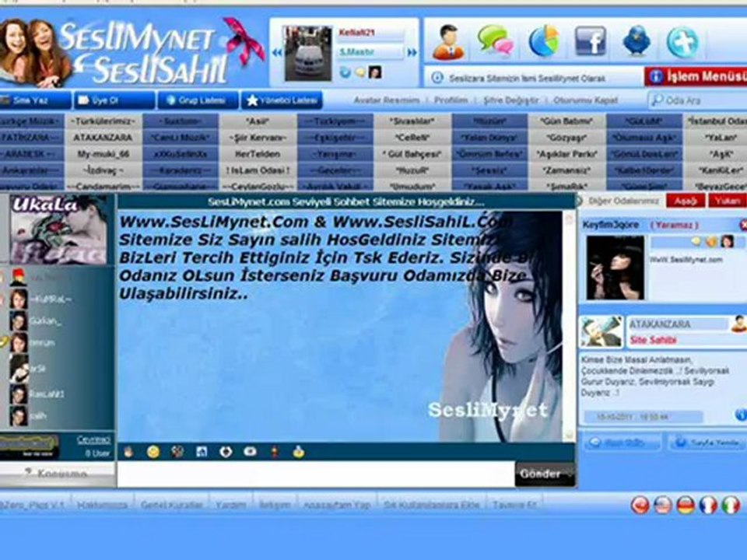Click Oturumu Kapat to log out

585,100
